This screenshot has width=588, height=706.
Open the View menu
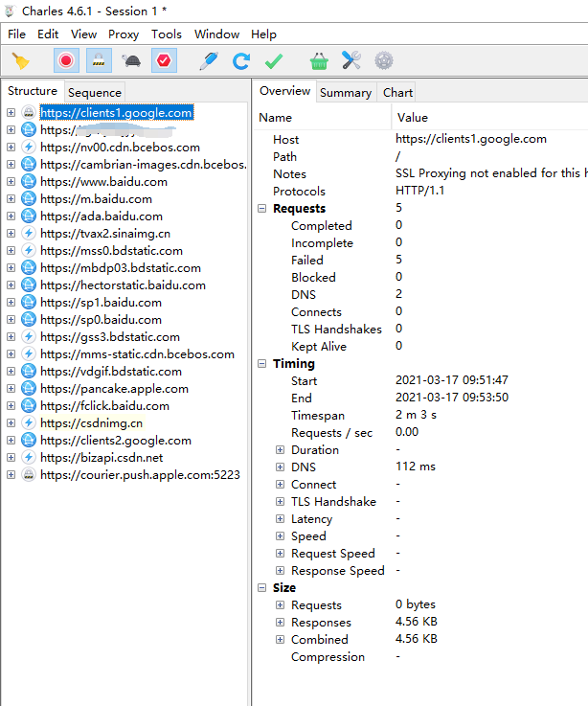(x=83, y=34)
